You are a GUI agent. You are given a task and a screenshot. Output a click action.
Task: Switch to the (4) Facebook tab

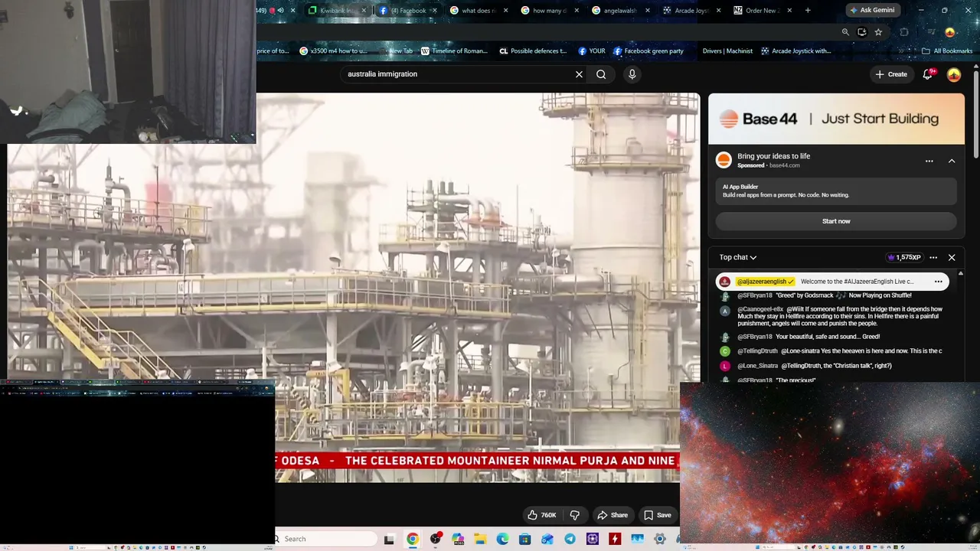pyautogui.click(x=409, y=11)
